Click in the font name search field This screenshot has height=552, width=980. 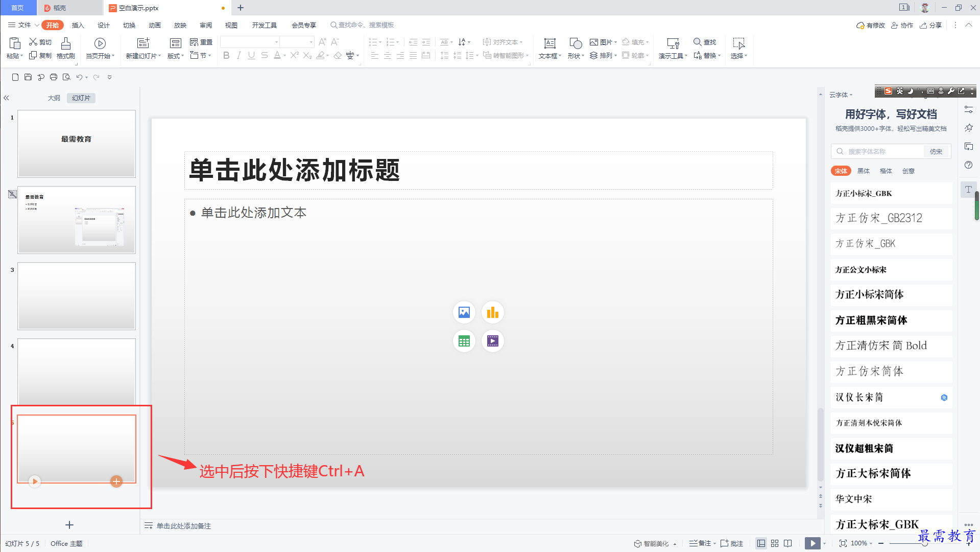tap(878, 151)
